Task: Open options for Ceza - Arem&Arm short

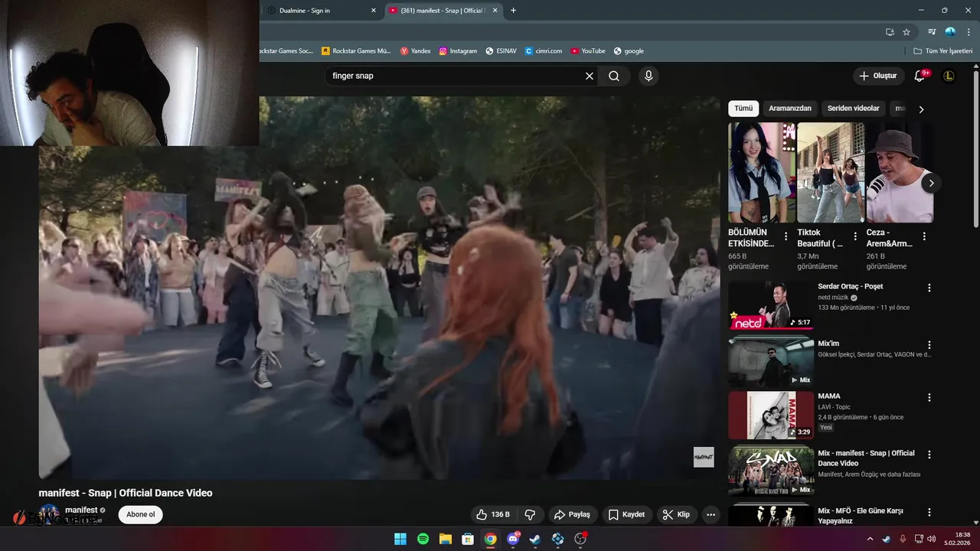Action: tap(924, 236)
